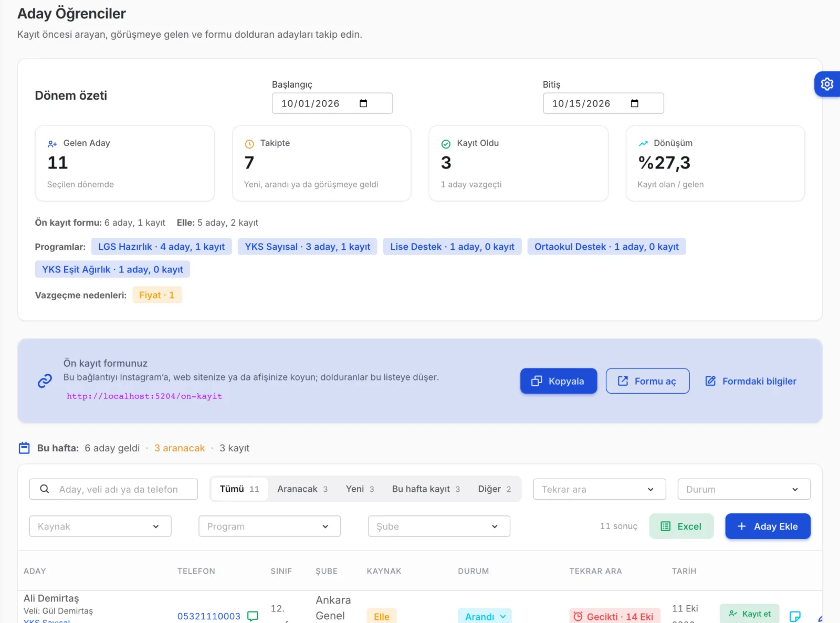Click the Kayıt Oldu checkmark icon
The image size is (840, 623).
[446, 144]
